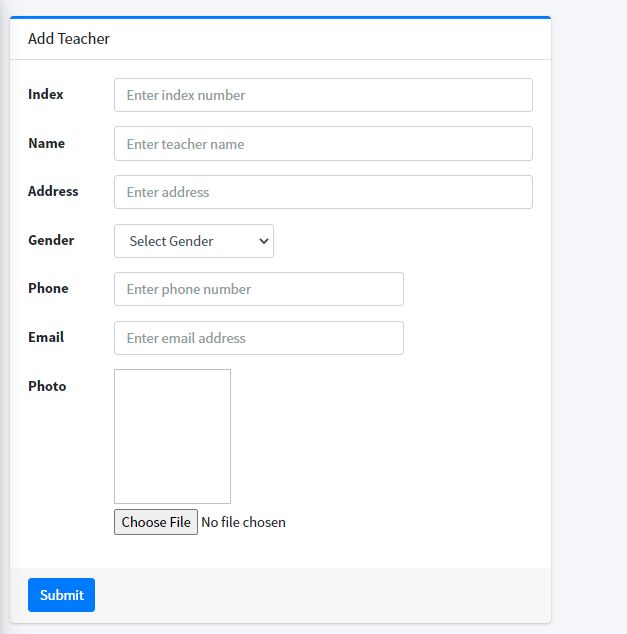
Task: Click the gray footer bar beside Submit
Action: click(x=320, y=595)
